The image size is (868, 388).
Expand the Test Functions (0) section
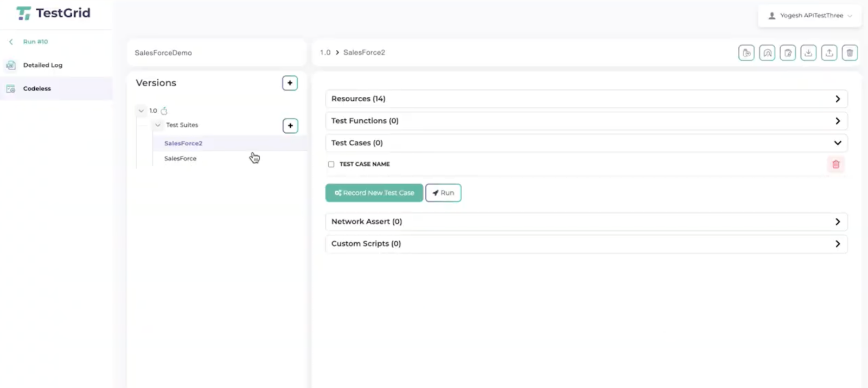pyautogui.click(x=586, y=121)
